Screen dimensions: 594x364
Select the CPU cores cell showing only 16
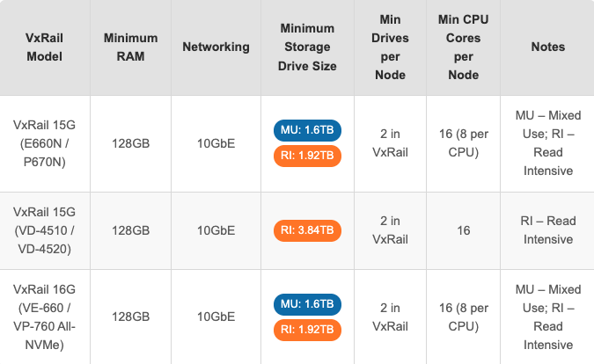pos(464,230)
